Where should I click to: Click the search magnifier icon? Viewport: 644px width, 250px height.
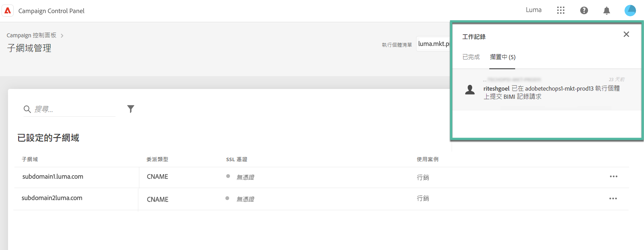click(x=27, y=109)
